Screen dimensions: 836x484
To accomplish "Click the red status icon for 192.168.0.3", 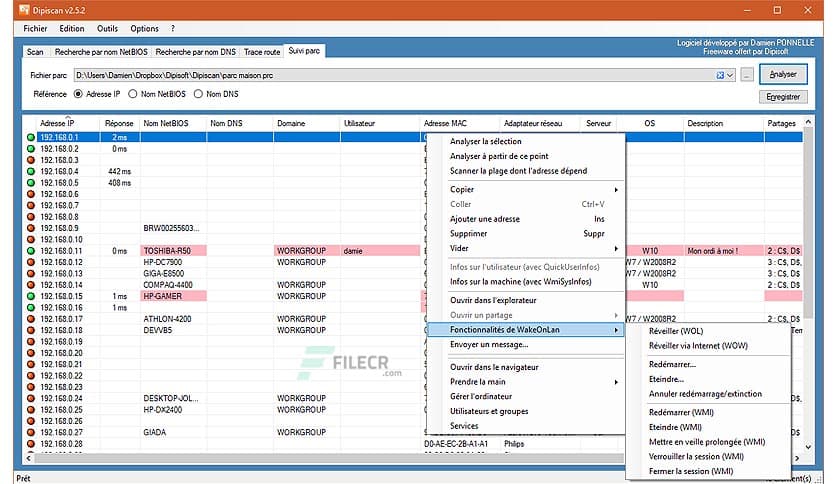I will (x=31, y=160).
